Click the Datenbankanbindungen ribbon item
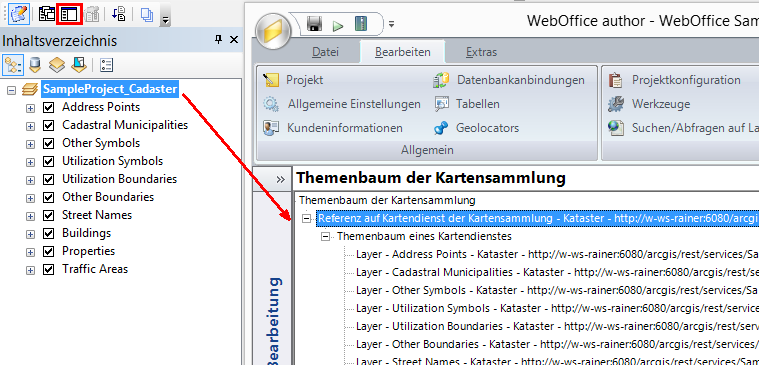This screenshot has width=759, height=365. tap(509, 80)
